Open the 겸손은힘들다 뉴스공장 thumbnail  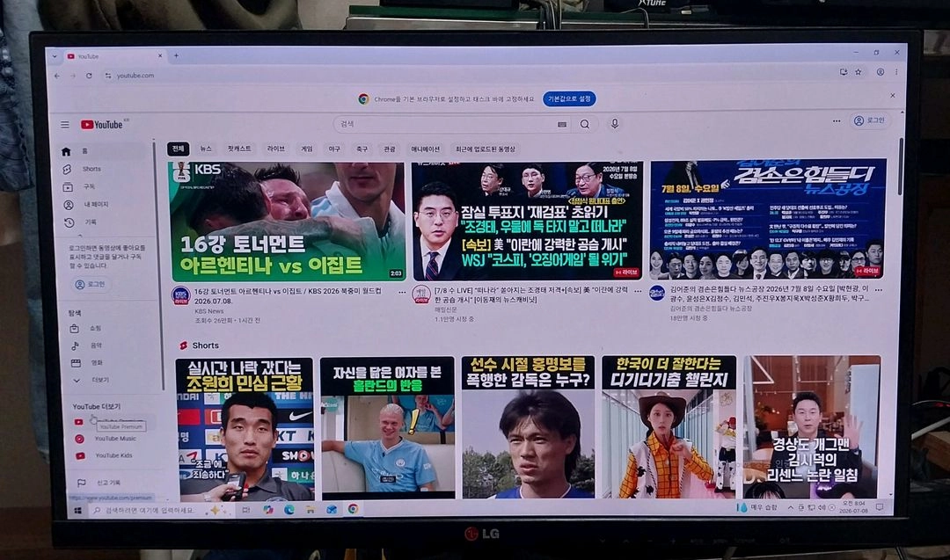point(768,219)
